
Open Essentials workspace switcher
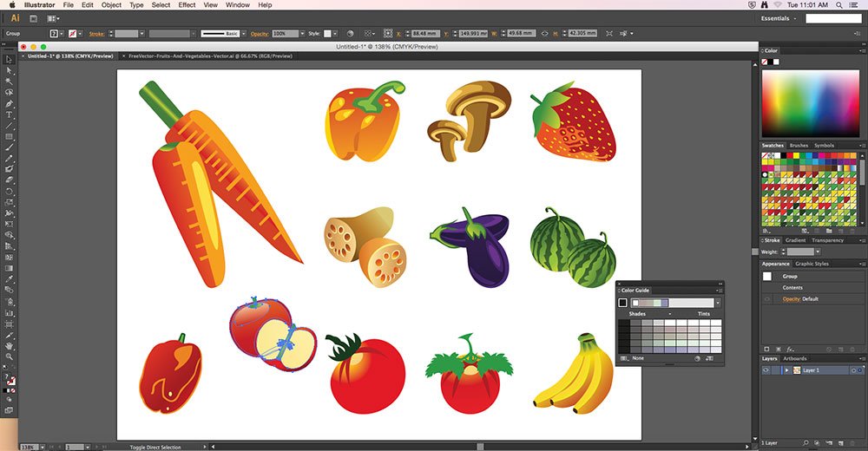coord(779,18)
